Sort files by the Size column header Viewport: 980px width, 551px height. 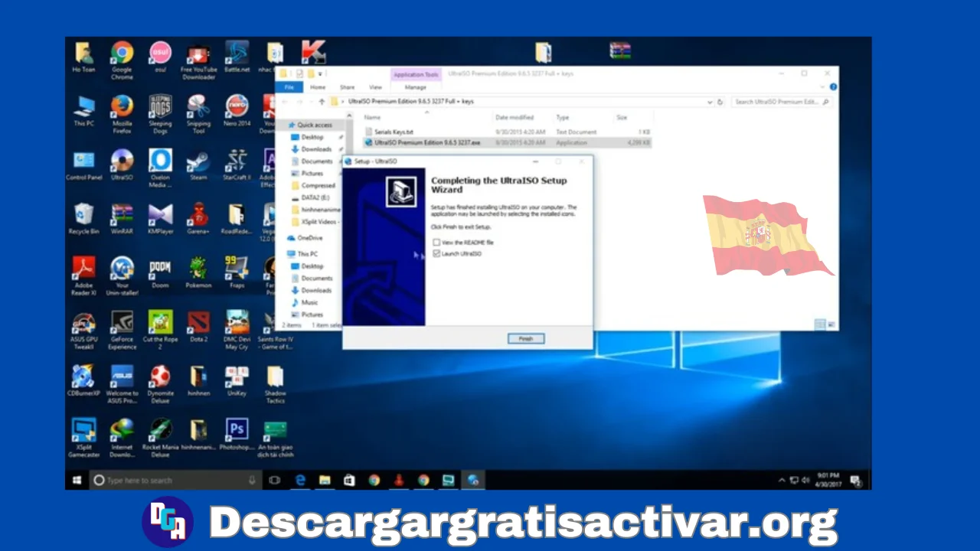[x=622, y=118]
